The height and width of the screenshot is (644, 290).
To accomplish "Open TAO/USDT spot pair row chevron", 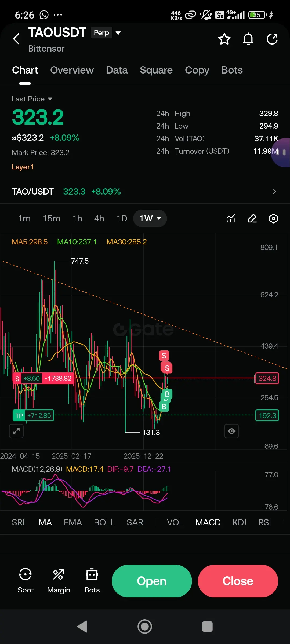I will coord(274,192).
